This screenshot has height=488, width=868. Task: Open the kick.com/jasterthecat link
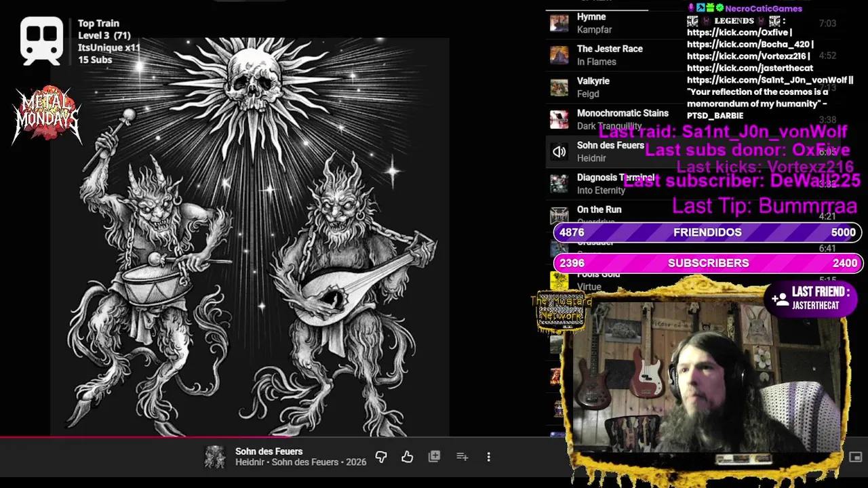pos(750,68)
